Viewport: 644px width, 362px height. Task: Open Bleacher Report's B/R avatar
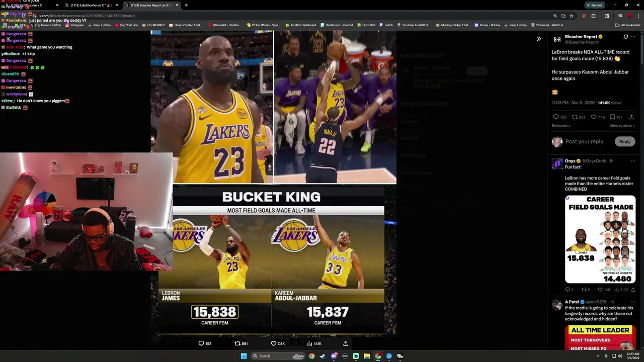point(557,39)
